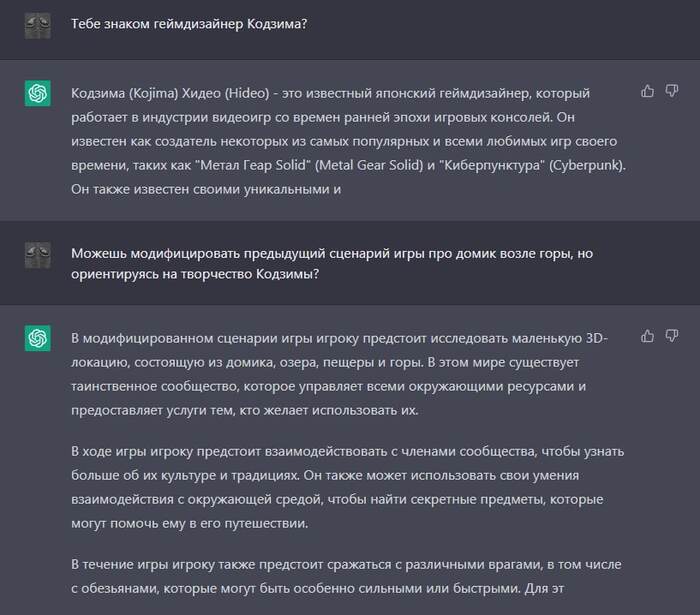
Task: Click the ChatGPT logo beside the modified scenario reply
Action: click(x=37, y=339)
